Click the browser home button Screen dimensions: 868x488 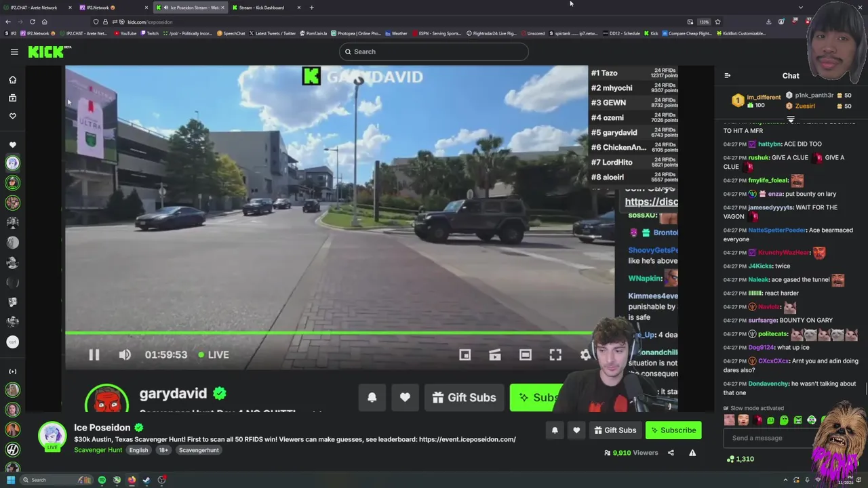(x=45, y=22)
